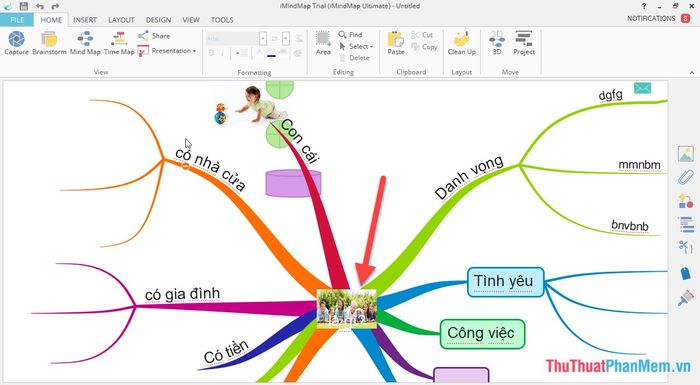700x385 pixels.
Task: Click the red notifications count badge
Action: pyautogui.click(x=685, y=18)
